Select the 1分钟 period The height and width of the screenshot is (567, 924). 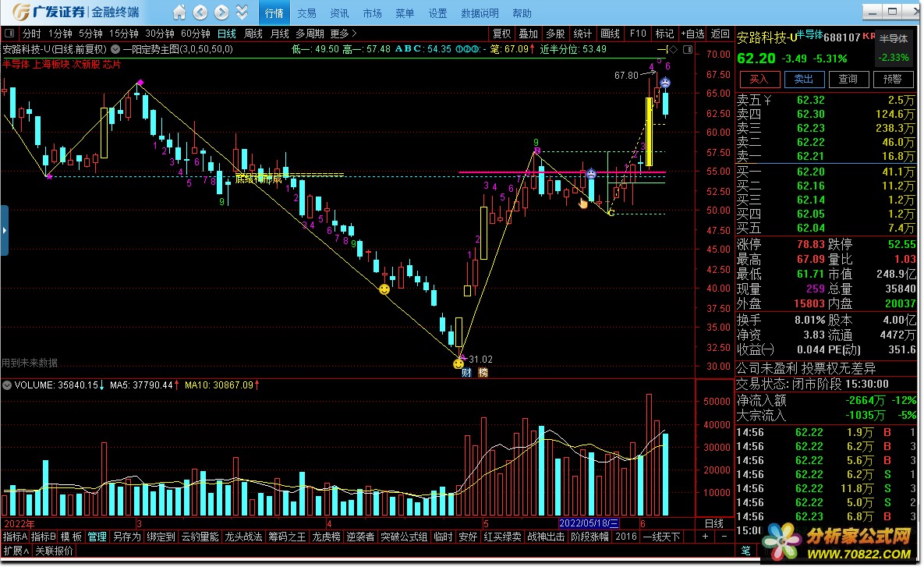click(x=60, y=34)
